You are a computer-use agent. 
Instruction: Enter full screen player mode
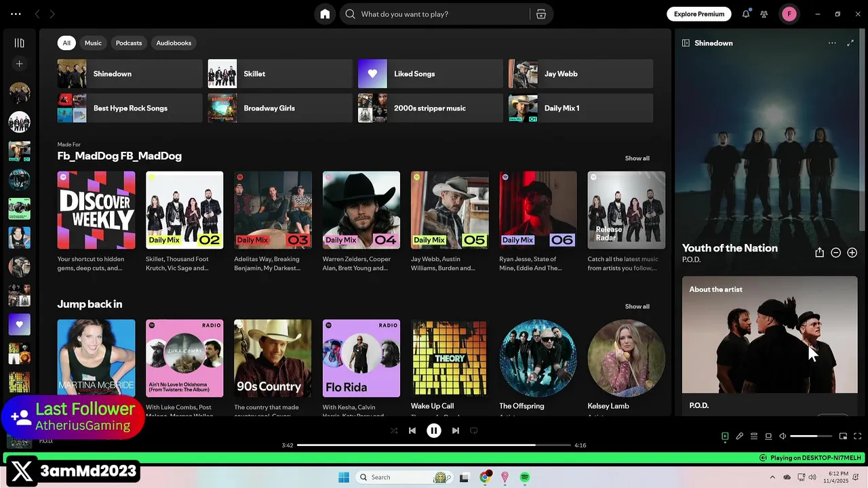coord(857,436)
